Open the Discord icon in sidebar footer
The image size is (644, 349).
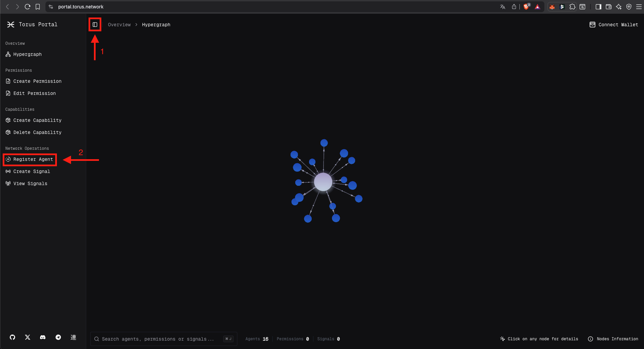(x=43, y=337)
